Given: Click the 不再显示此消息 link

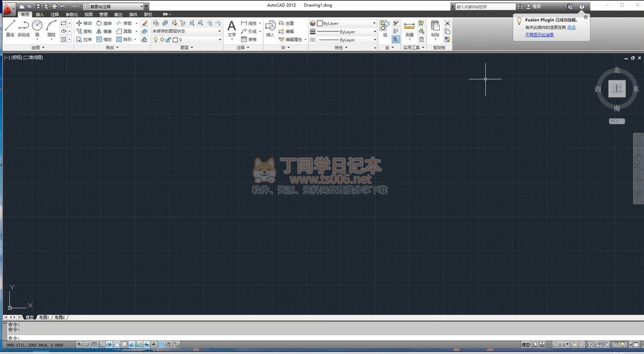Looking at the screenshot, I should [x=539, y=35].
